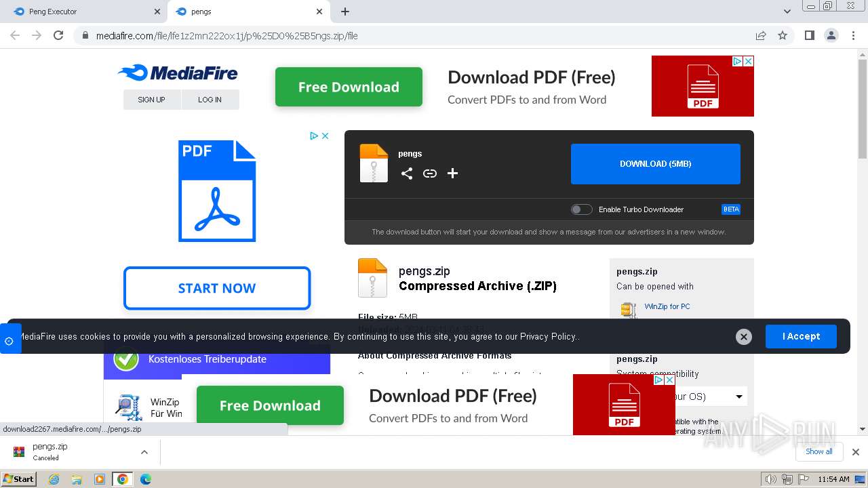The image size is (868, 488).
Task: Go back using browser back arrow
Action: 15,35
